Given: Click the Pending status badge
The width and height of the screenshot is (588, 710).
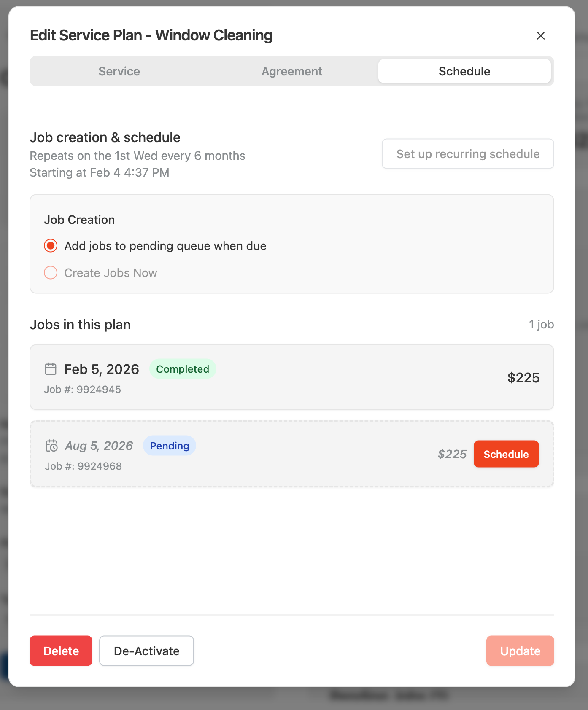Looking at the screenshot, I should click(x=170, y=446).
